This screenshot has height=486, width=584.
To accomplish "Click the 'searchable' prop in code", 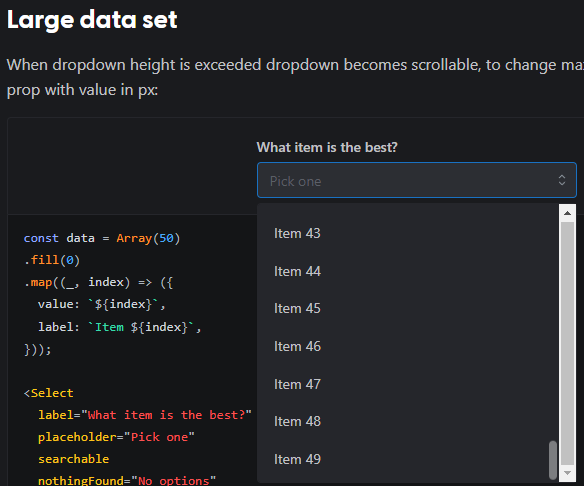I will point(73,459).
